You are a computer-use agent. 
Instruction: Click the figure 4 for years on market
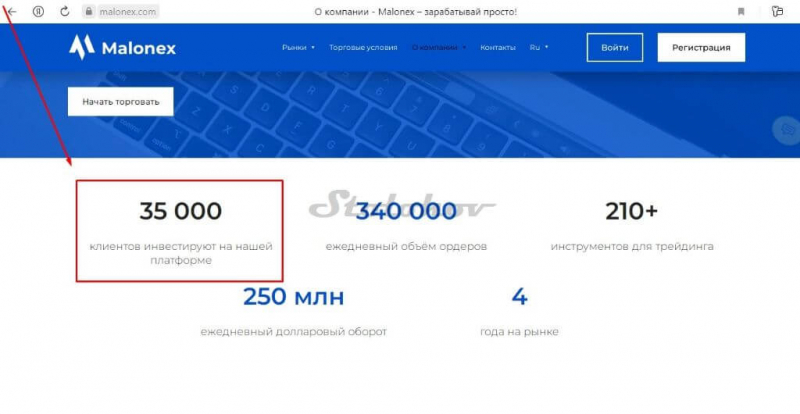(x=519, y=297)
